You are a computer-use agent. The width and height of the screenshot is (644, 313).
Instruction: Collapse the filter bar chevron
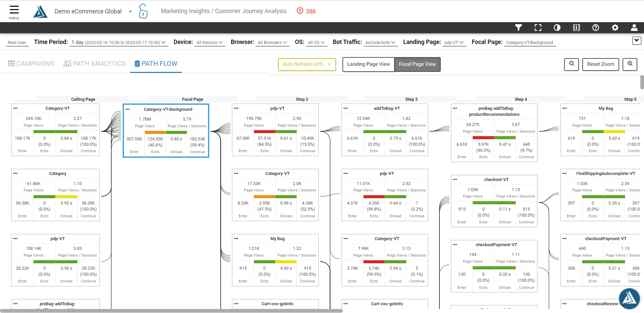(636, 41)
